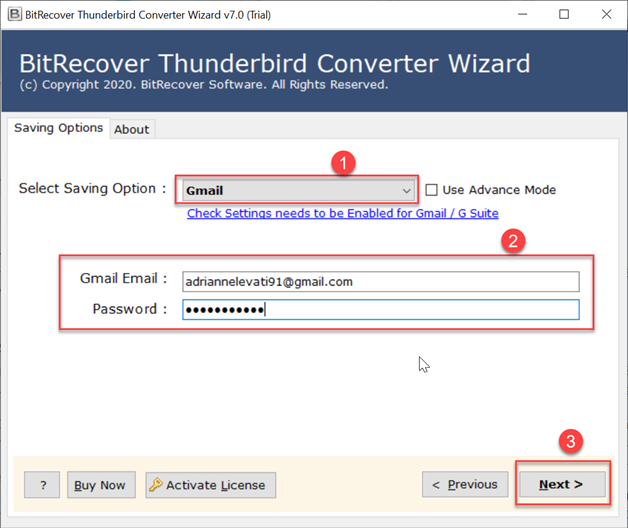The width and height of the screenshot is (628, 528).
Task: Click the BitRecover app icon in the title bar
Action: pyautogui.click(x=15, y=14)
